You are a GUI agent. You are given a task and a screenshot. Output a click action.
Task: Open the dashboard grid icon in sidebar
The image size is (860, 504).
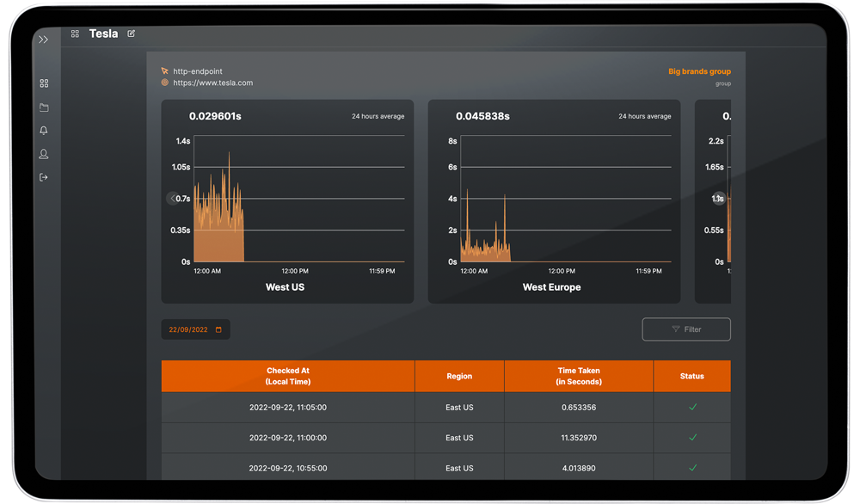click(44, 83)
